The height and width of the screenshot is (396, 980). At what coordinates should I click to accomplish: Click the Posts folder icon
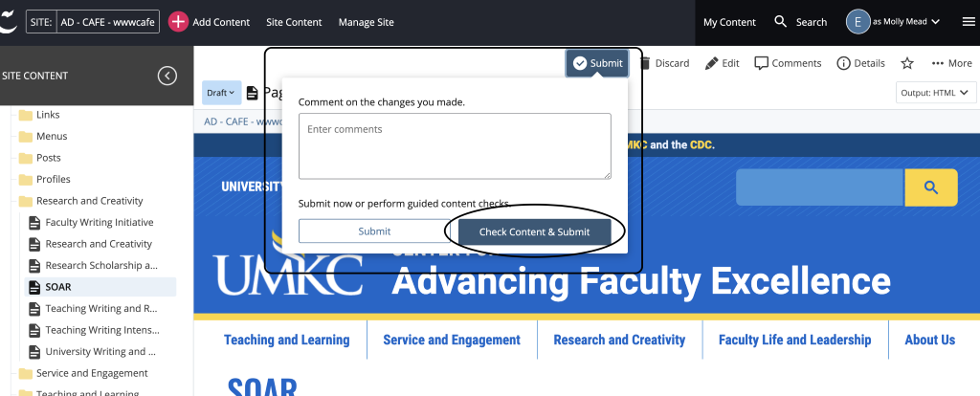click(x=26, y=158)
